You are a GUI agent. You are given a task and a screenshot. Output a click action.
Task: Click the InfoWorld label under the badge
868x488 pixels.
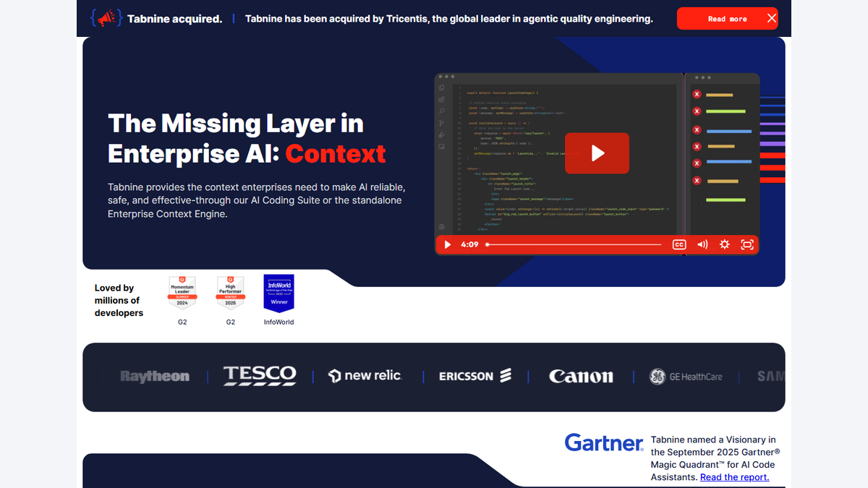(278, 322)
